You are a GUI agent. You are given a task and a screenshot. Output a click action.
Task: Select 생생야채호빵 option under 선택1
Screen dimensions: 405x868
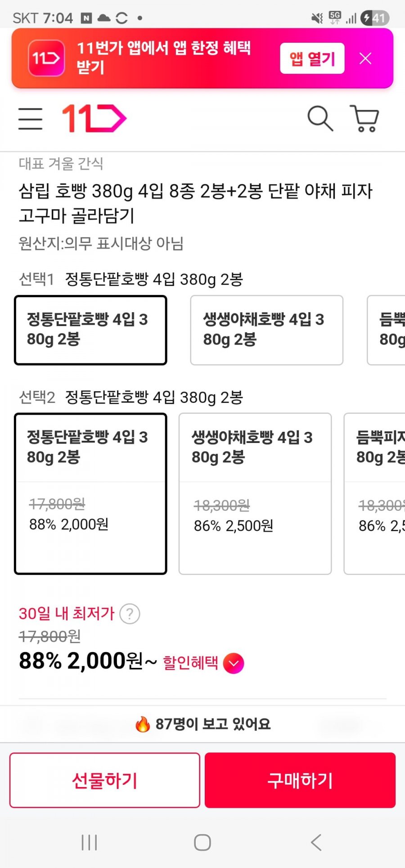click(x=266, y=330)
